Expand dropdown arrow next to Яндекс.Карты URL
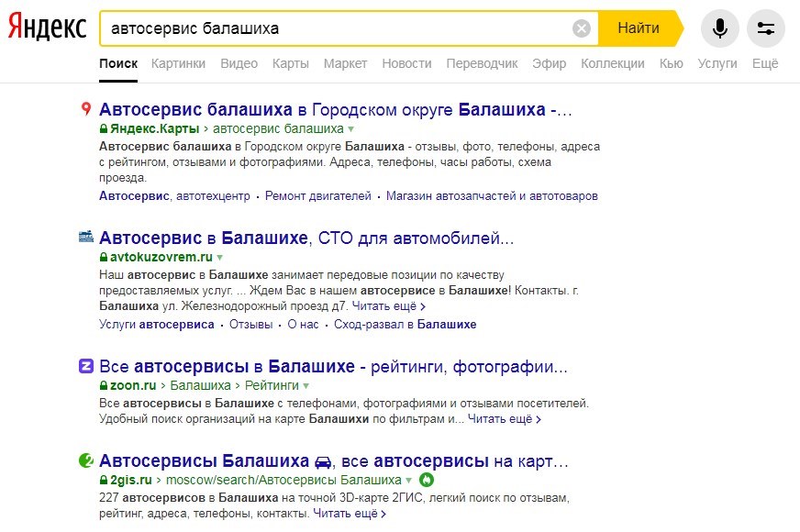Image resolution: width=800 pixels, height=532 pixels. pyautogui.click(x=350, y=129)
